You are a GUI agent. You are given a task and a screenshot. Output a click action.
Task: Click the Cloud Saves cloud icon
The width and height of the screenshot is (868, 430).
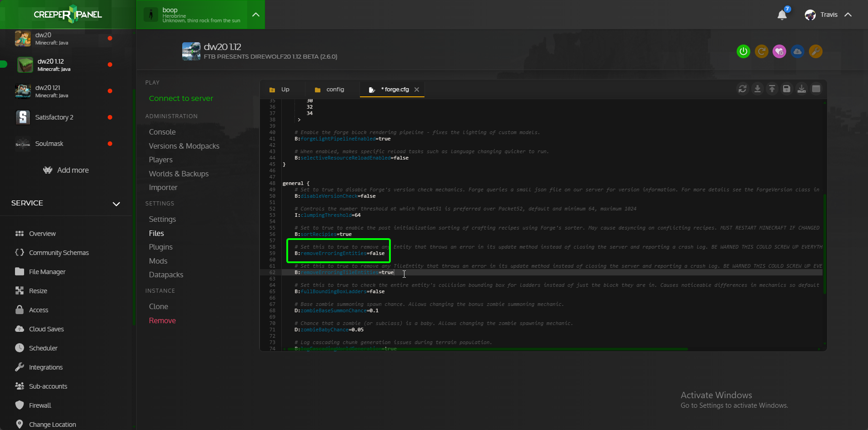pos(20,329)
